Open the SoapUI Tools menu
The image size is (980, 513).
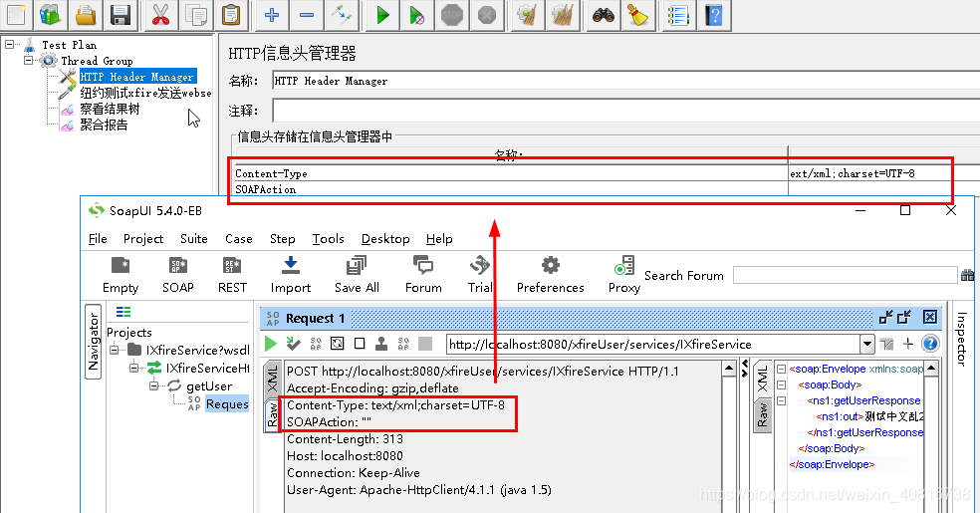click(x=328, y=239)
